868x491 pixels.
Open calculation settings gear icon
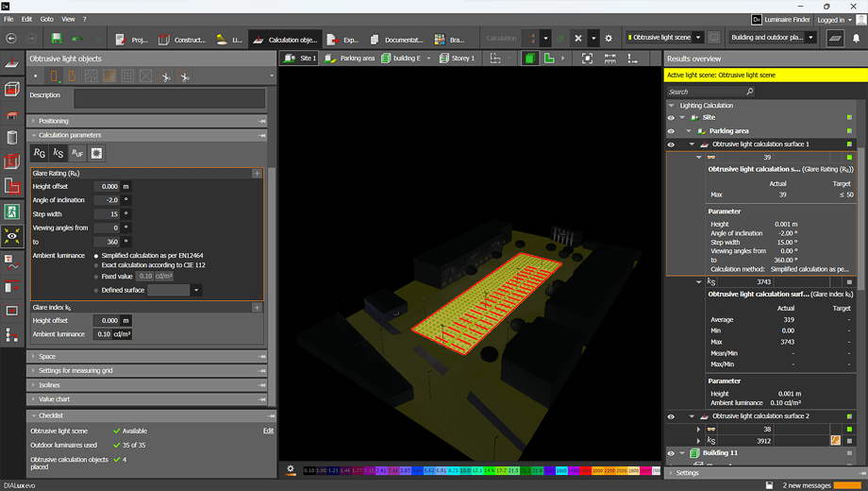pos(609,39)
